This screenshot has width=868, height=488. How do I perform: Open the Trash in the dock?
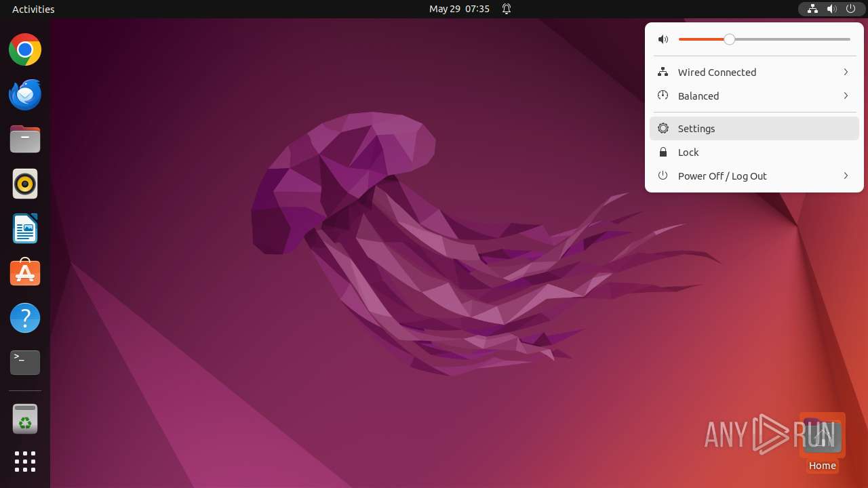point(25,419)
